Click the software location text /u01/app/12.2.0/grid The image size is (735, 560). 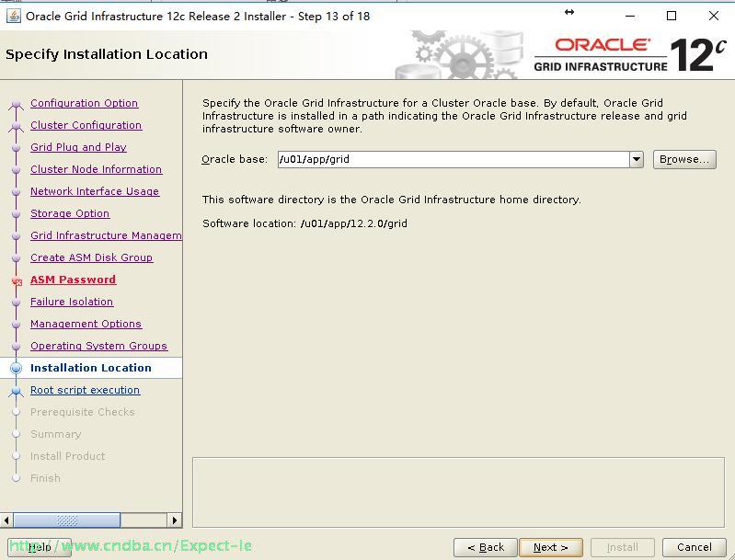[354, 223]
